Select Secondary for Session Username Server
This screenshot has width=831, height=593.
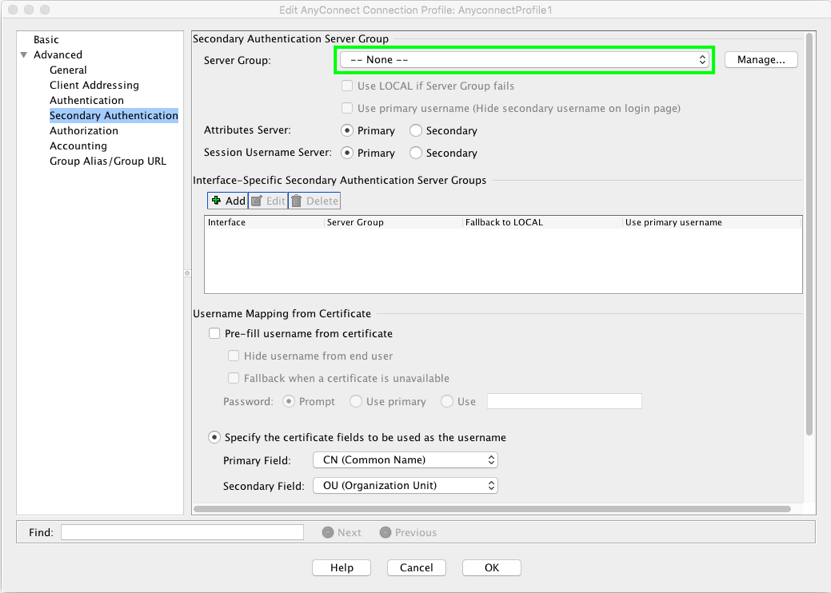tap(416, 154)
